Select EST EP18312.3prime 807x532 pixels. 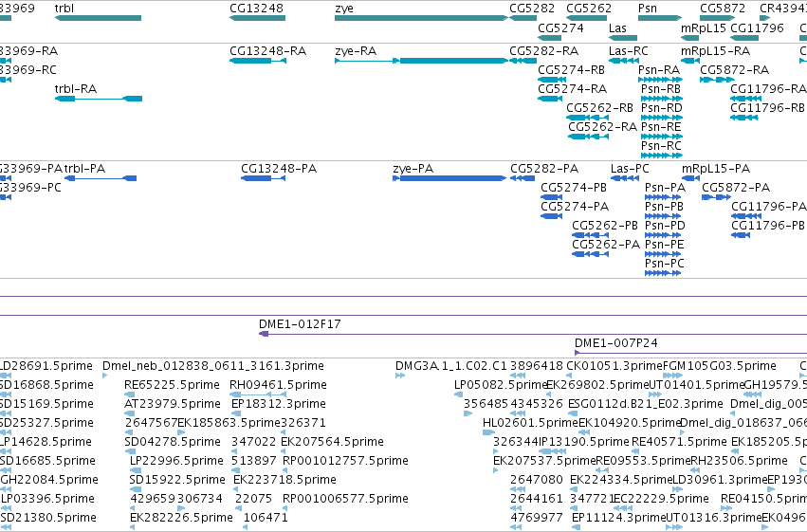pyautogui.click(x=236, y=413)
